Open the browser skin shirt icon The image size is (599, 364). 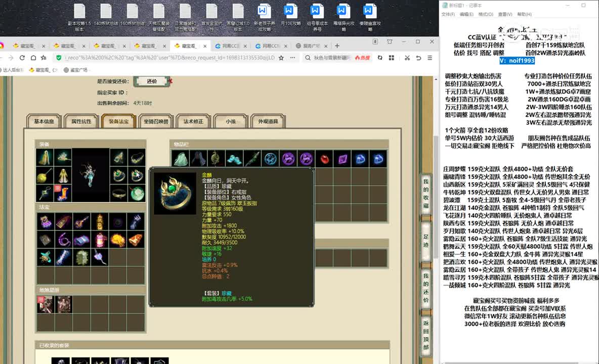(390, 41)
